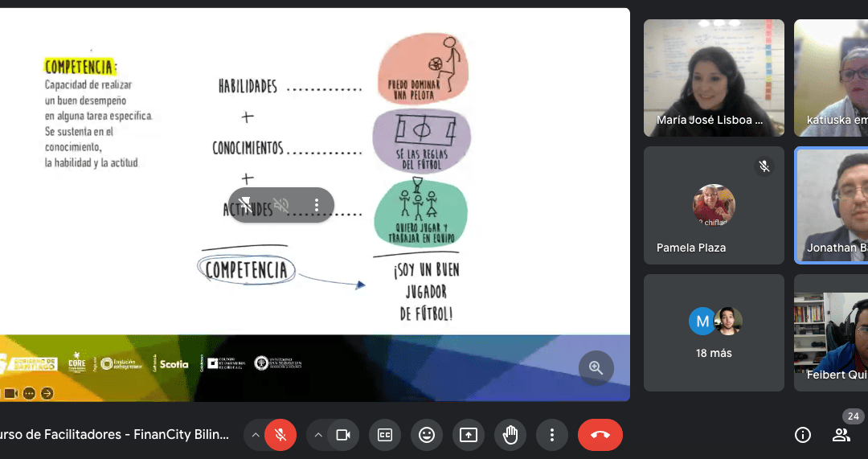
Task: Click '¡Soy un buen jugador de fútbol!' text
Action: tap(426, 292)
